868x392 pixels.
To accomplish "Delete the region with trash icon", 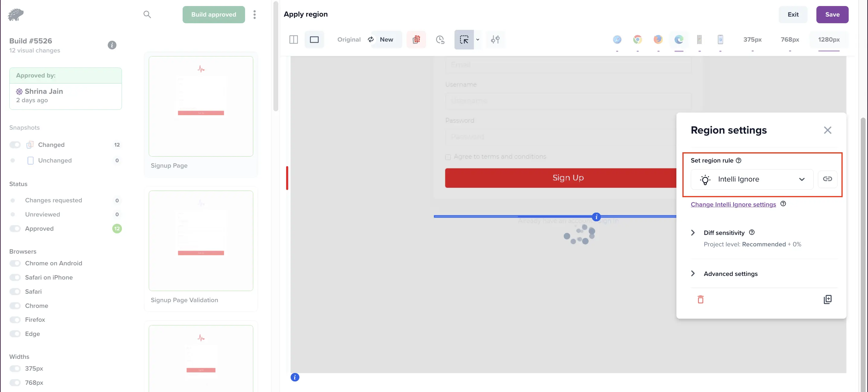I will (x=700, y=299).
